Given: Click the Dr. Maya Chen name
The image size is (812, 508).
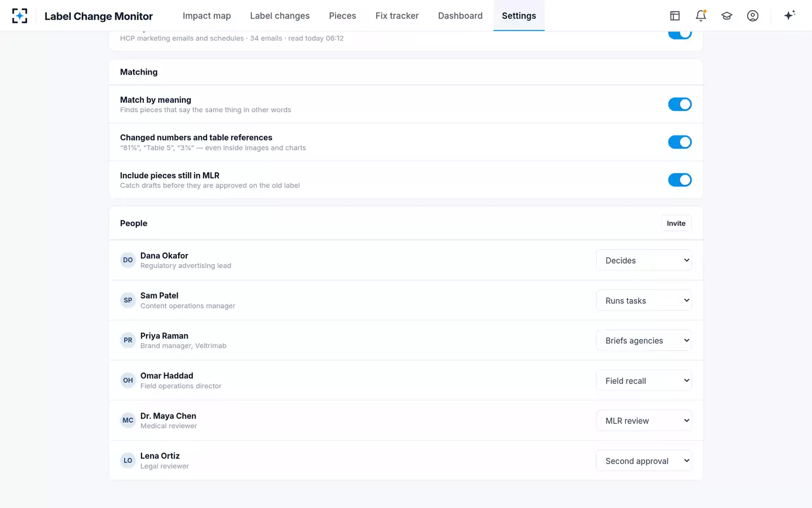Looking at the screenshot, I should coord(168,416).
